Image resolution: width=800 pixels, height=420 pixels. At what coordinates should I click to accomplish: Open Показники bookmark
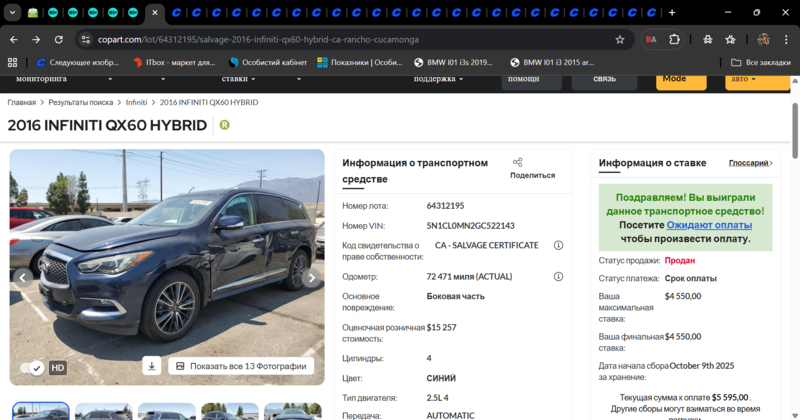pyautogui.click(x=360, y=62)
